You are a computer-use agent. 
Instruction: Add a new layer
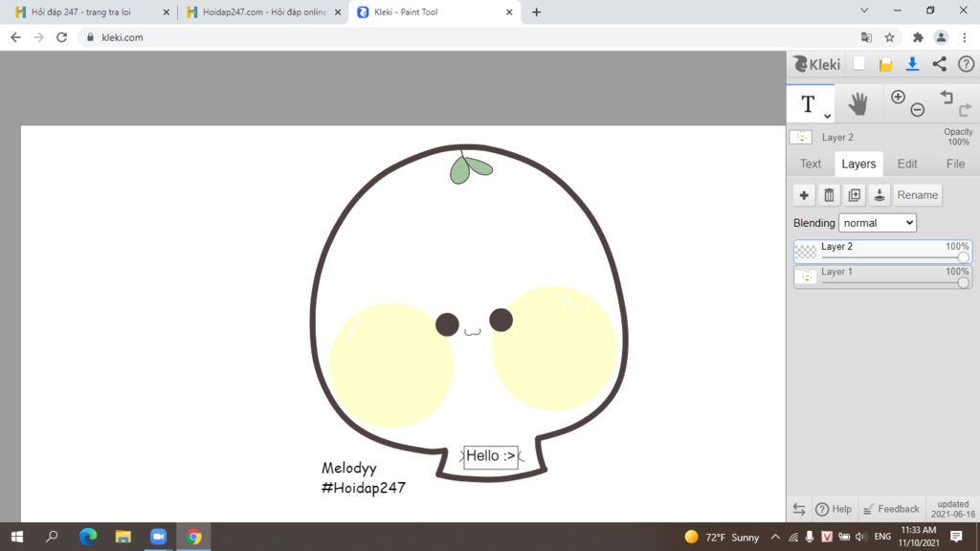[x=804, y=195]
